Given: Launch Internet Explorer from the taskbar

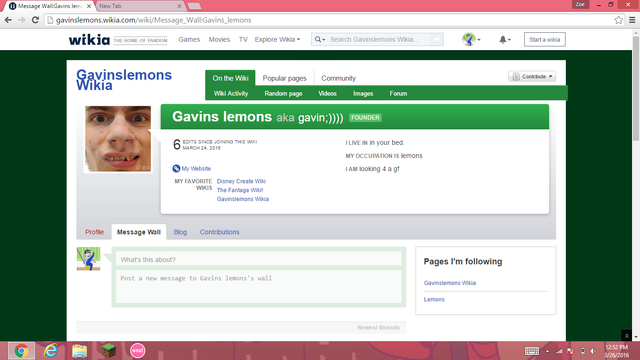Looking at the screenshot, I should [x=51, y=351].
